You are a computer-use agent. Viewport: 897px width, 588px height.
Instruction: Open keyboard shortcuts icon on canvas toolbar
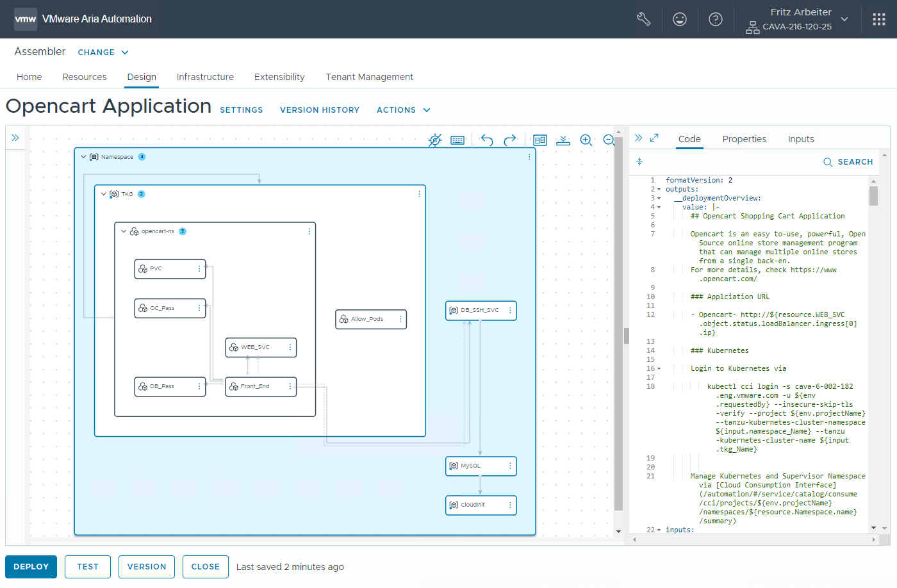[x=457, y=140]
